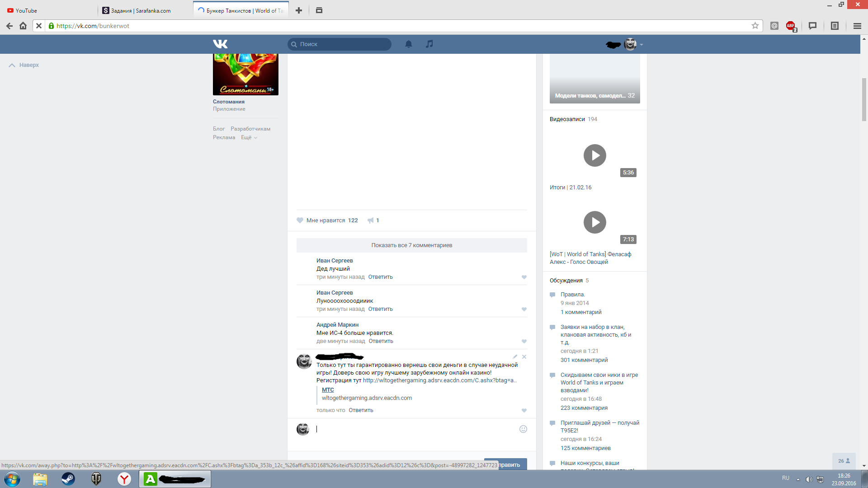The height and width of the screenshot is (488, 868).
Task: Open the Видеозаписи section header
Action: (567, 119)
